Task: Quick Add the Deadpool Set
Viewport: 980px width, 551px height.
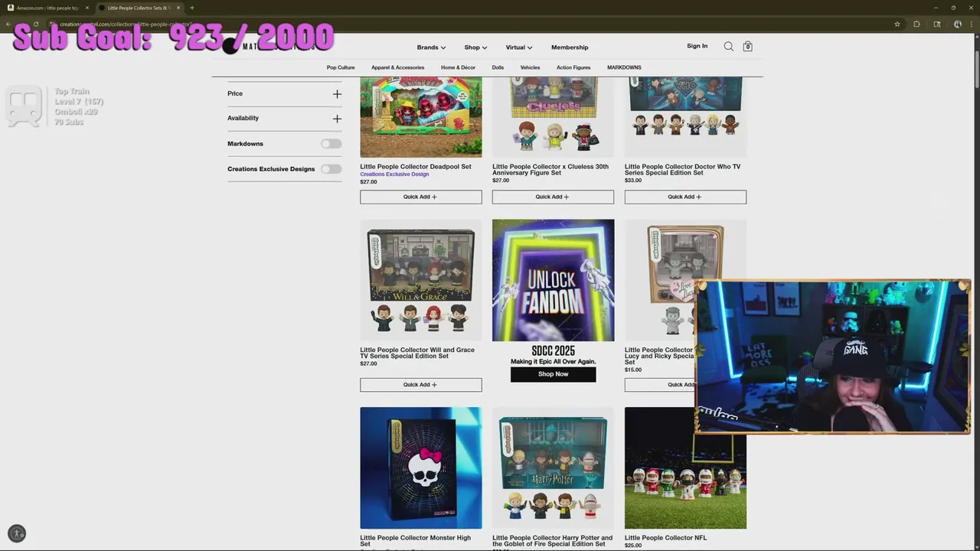Action: [421, 197]
